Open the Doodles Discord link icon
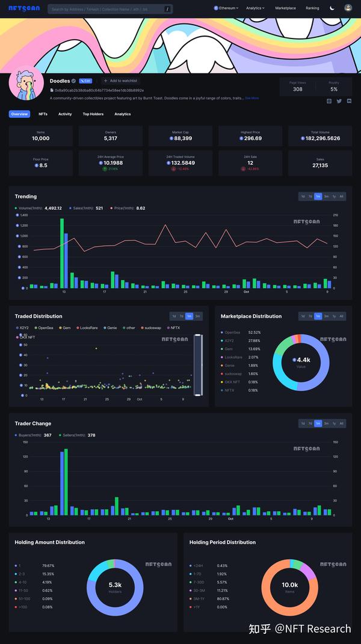 point(349,101)
